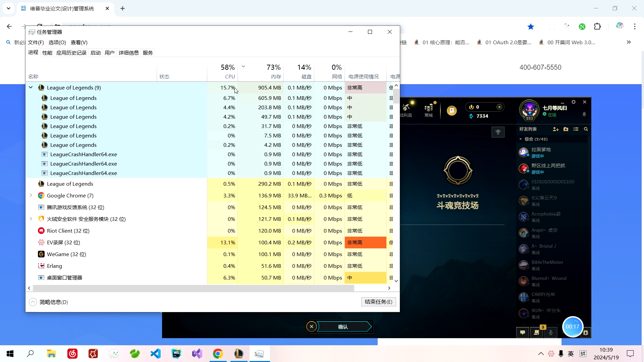Image resolution: width=644 pixels, height=362 pixels.
Task: Switch to the 启动 tab
Action: pyautogui.click(x=96, y=53)
